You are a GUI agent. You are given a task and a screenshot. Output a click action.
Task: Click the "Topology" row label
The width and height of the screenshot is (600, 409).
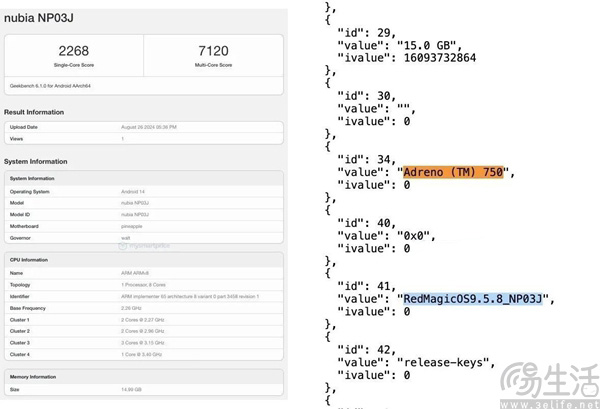tap(20, 285)
